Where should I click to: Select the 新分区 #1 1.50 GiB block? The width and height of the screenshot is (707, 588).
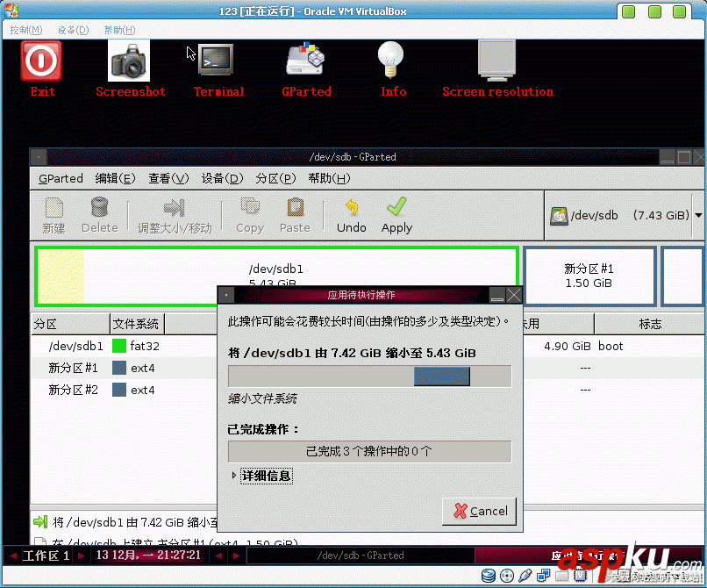(x=589, y=276)
